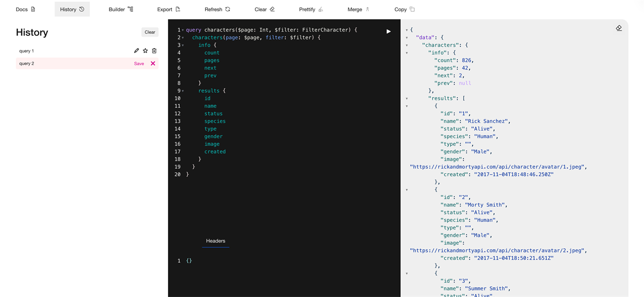Screen dimensions: 644x297
Task: Toggle the History panel
Action: coord(72,9)
